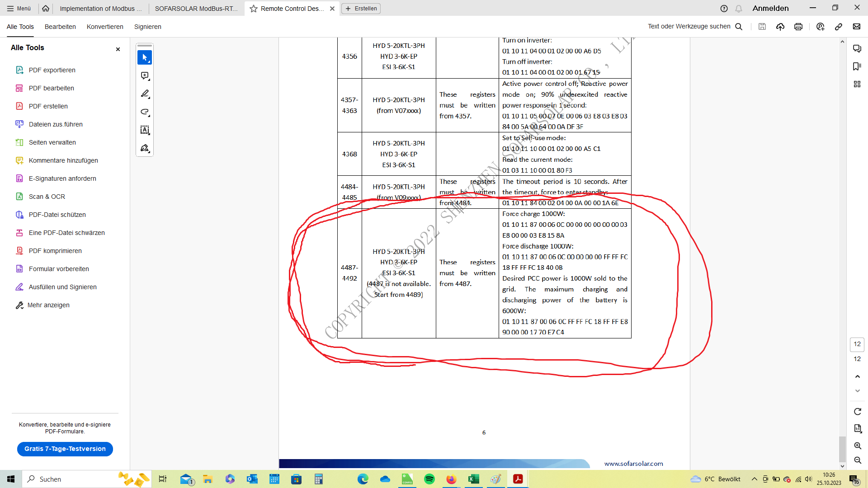Select the arrow selection tool
Image resolution: width=868 pixels, height=488 pixels.
(145, 58)
